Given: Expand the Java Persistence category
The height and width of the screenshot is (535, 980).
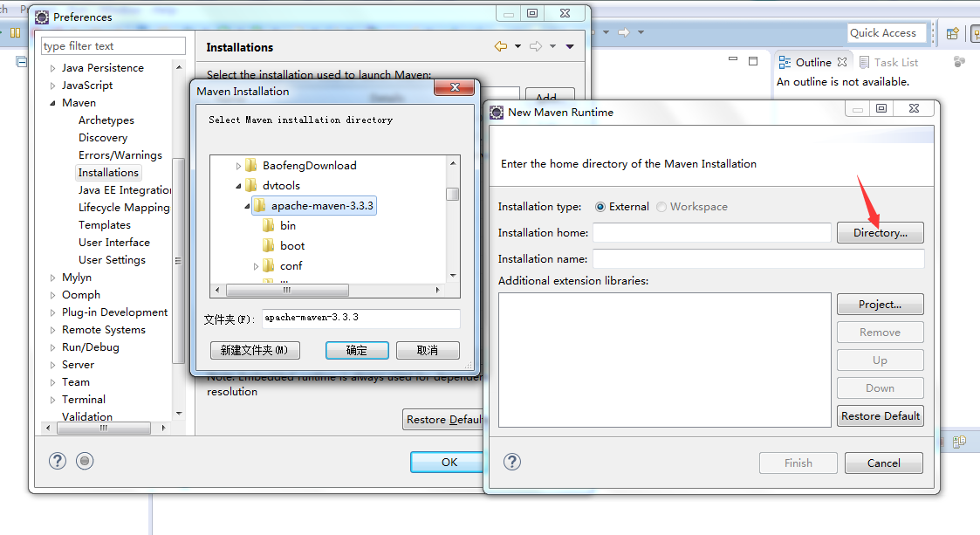Looking at the screenshot, I should coord(52,68).
